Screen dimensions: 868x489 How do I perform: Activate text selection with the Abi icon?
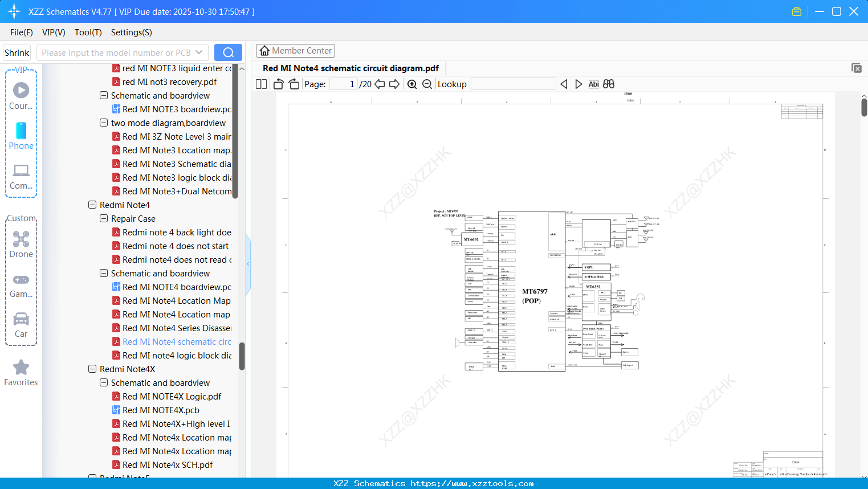(x=594, y=84)
